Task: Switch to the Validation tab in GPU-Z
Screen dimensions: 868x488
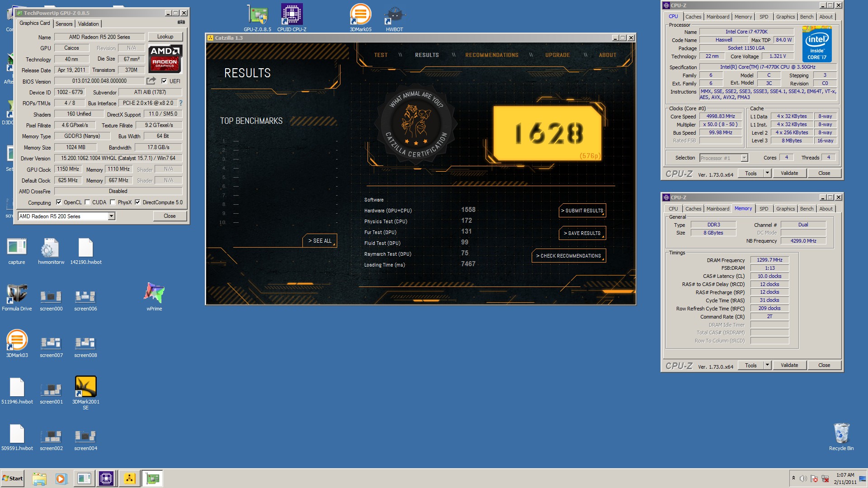Action: 88,24
